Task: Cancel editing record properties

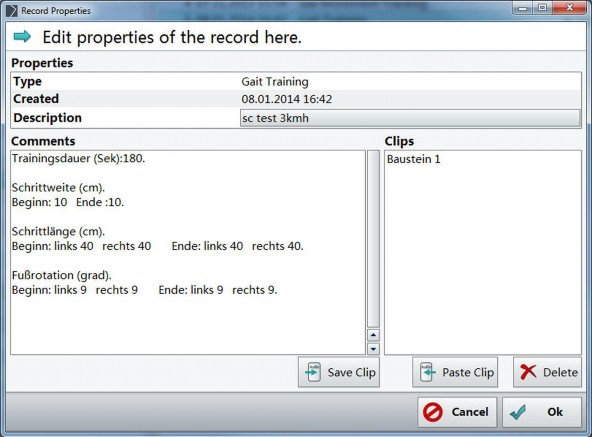Action: click(x=457, y=412)
